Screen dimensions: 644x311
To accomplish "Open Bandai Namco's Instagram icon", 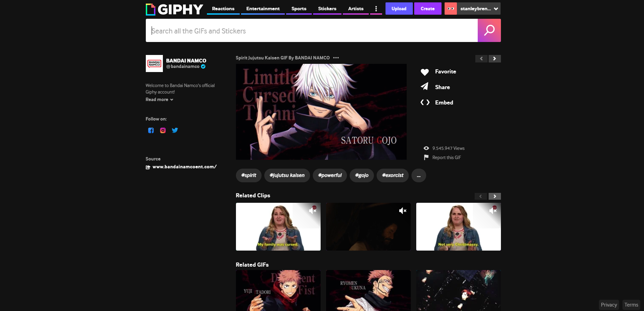I will coord(163,130).
